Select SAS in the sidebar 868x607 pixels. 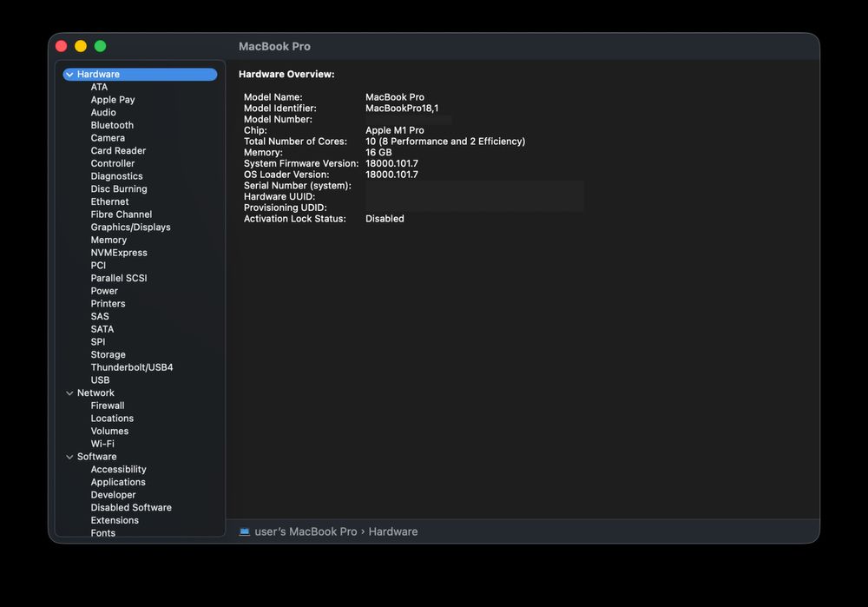click(100, 316)
